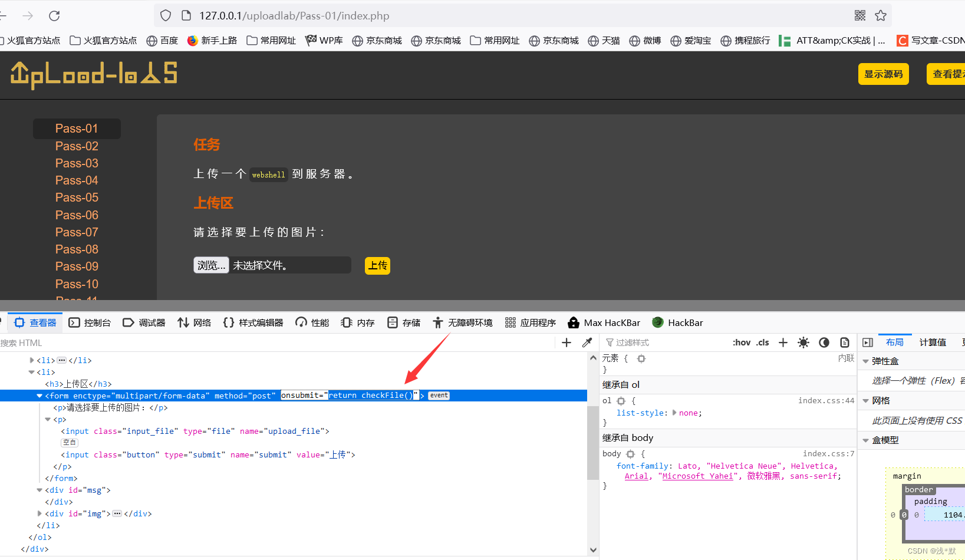Click the Upload-labs logo

coord(94,74)
